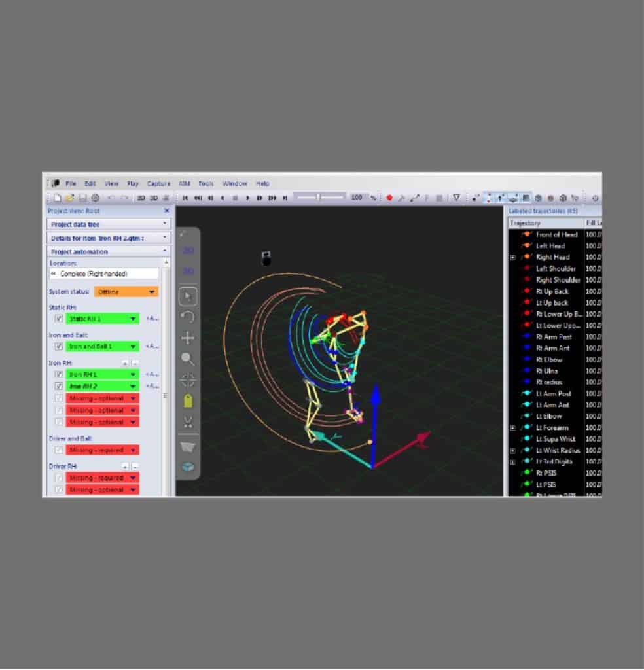Uncheck the Iron RH 2 checkbox

pos(59,386)
